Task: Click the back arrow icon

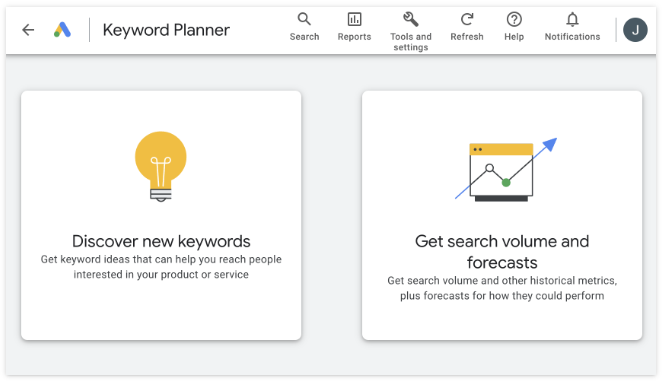Action: pos(28,30)
